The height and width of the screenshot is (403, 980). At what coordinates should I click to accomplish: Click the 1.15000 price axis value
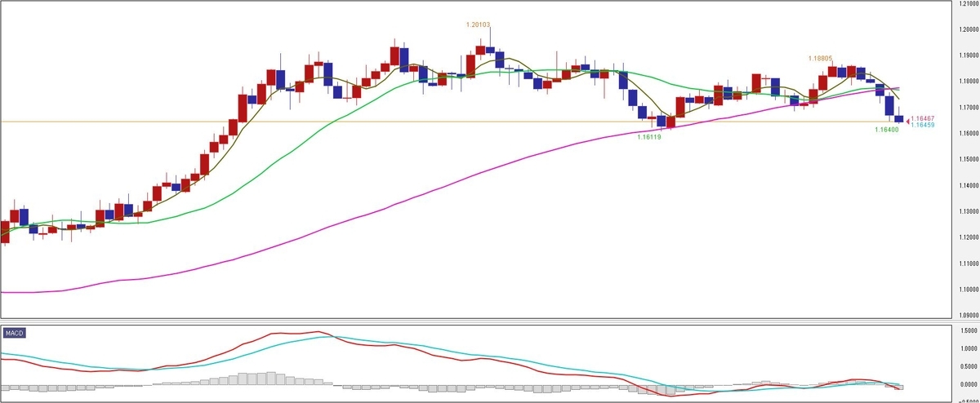tap(967, 159)
